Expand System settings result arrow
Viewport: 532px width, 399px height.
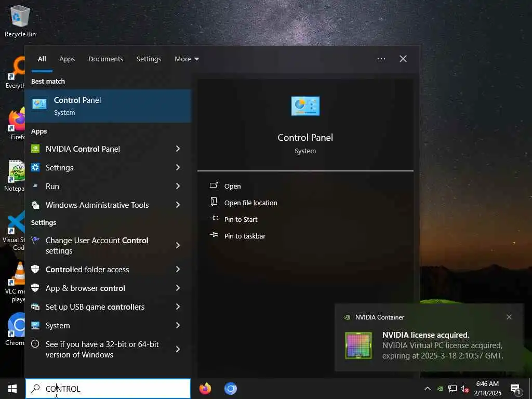pos(178,325)
